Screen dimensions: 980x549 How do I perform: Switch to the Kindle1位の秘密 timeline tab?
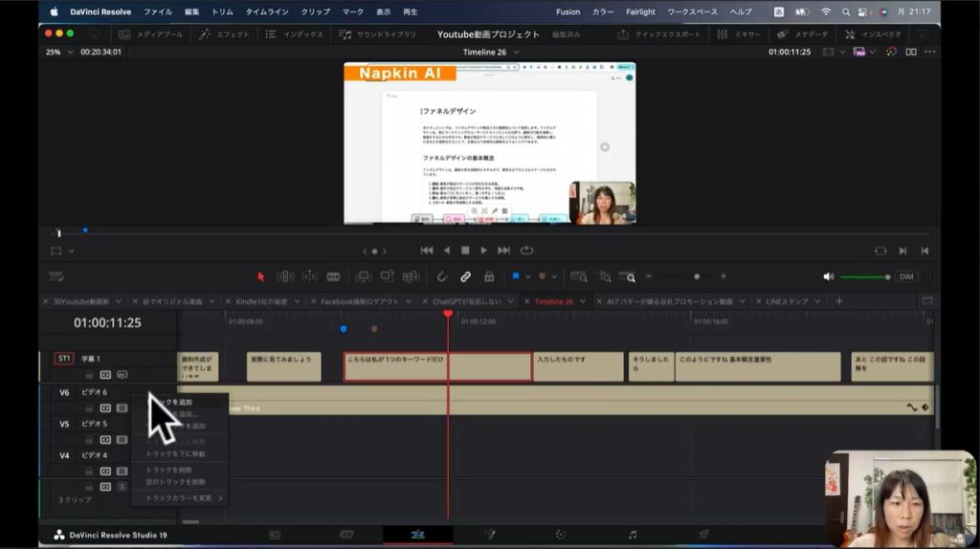(x=261, y=301)
